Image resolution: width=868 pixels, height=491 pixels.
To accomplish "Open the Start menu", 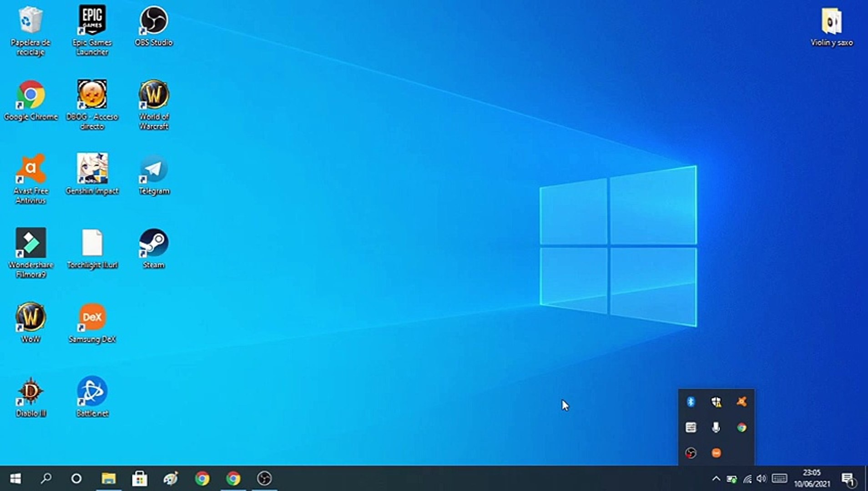I will tap(15, 478).
